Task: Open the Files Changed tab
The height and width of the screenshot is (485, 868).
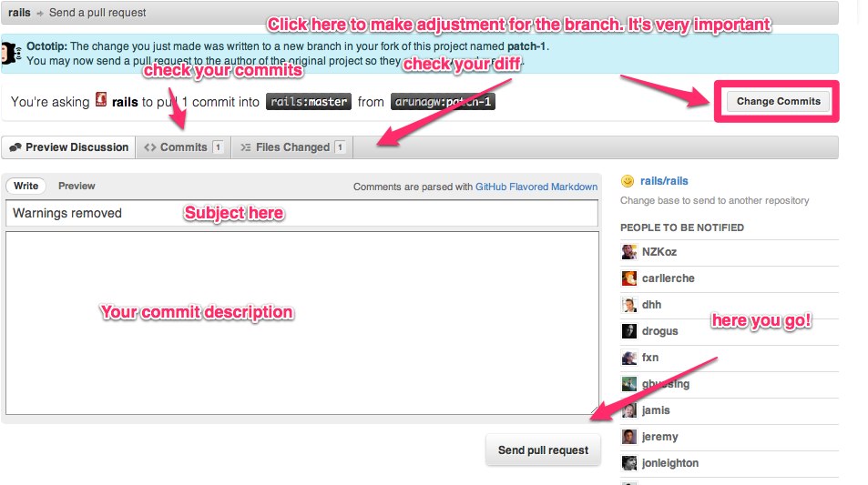Action: (292, 147)
